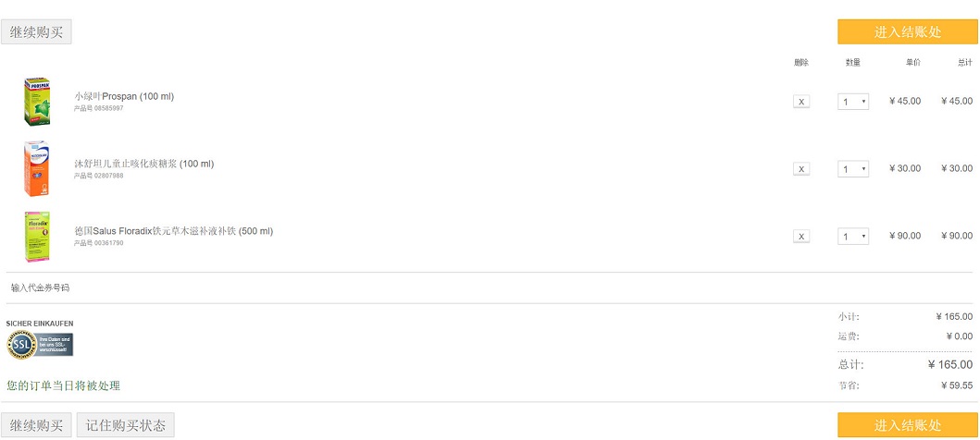
Task: Open 沐舒坦儿童止咳化痰糖浆 product link
Action: click(x=143, y=164)
